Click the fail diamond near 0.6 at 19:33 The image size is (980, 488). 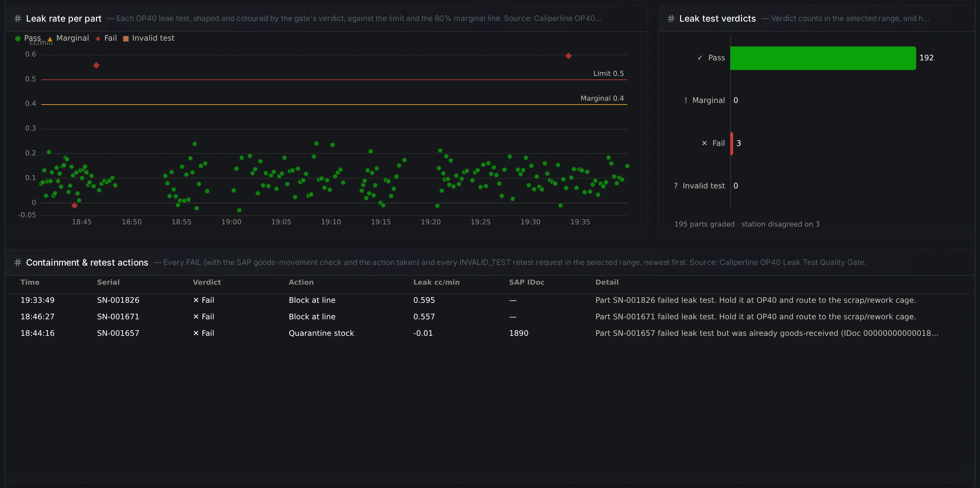coord(568,56)
